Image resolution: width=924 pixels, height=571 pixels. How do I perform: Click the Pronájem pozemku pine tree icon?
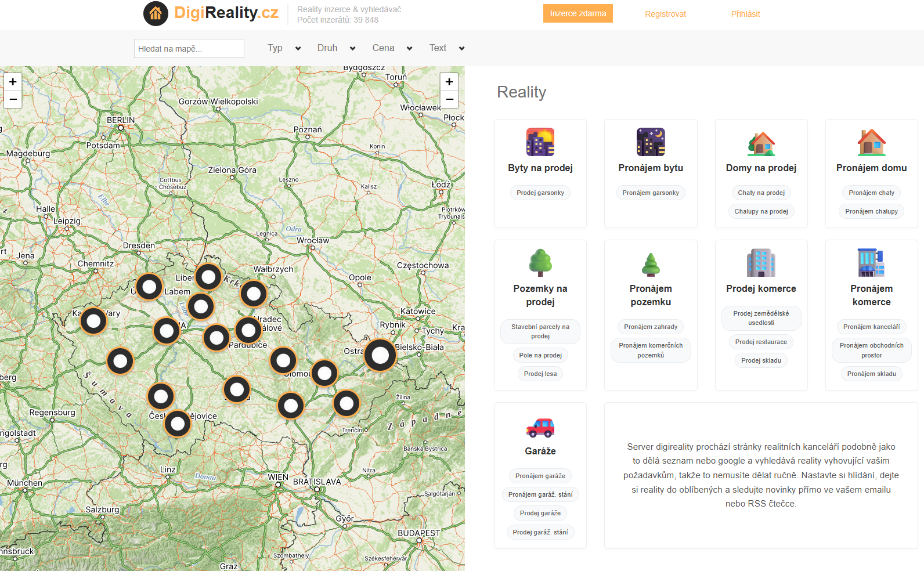[x=650, y=264]
